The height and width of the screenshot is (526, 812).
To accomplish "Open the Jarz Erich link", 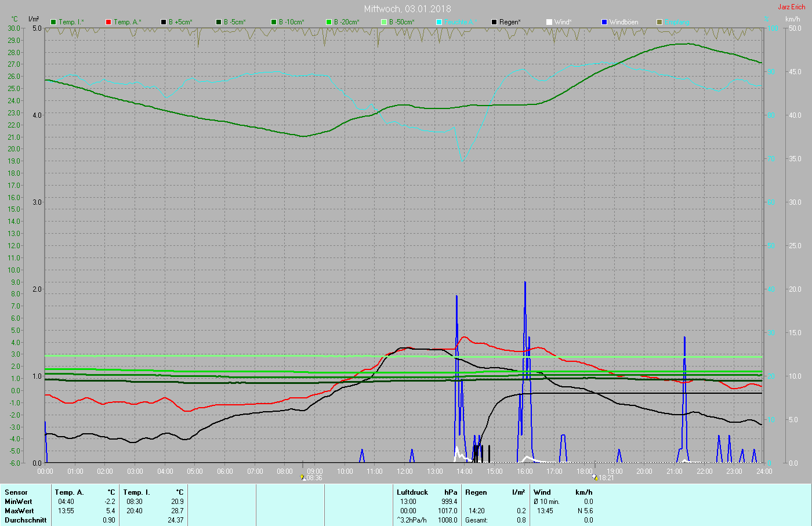I will click(x=791, y=7).
